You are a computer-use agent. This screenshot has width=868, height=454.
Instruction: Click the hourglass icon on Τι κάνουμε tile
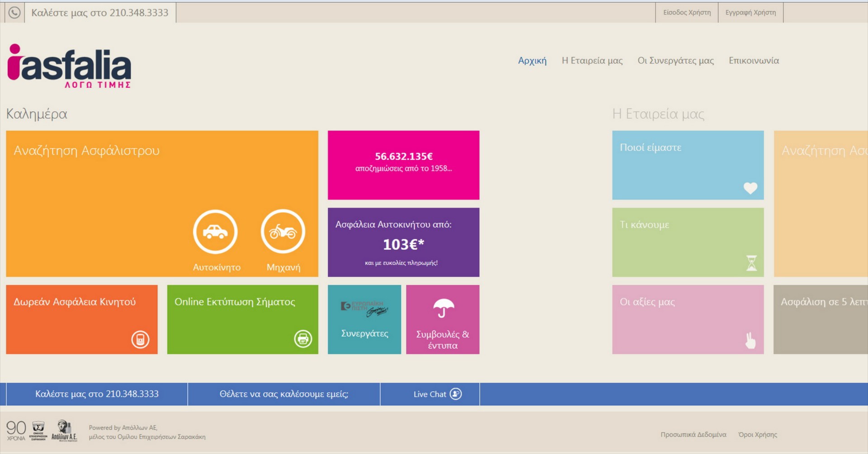(x=751, y=263)
